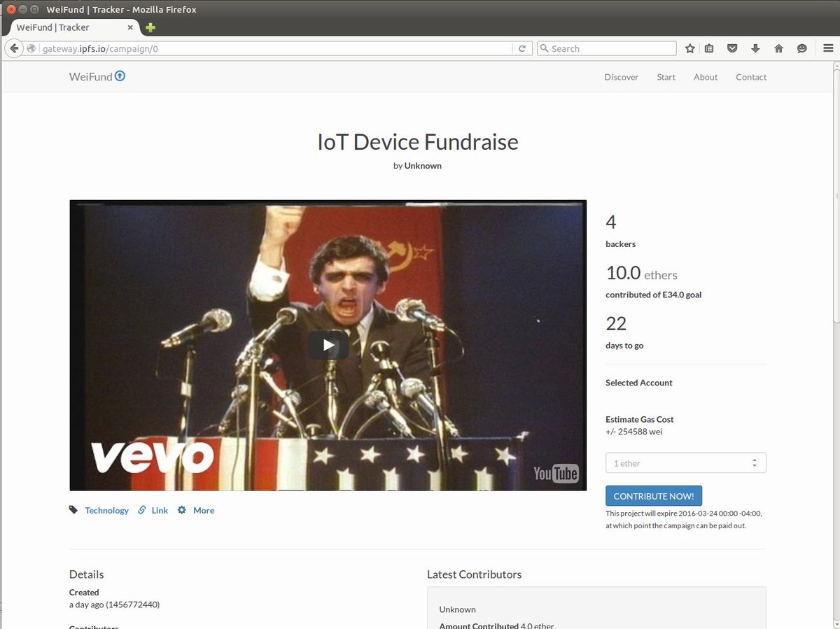The image size is (840, 629).
Task: Click the CONTRIBUTE NOW! button
Action: [654, 496]
